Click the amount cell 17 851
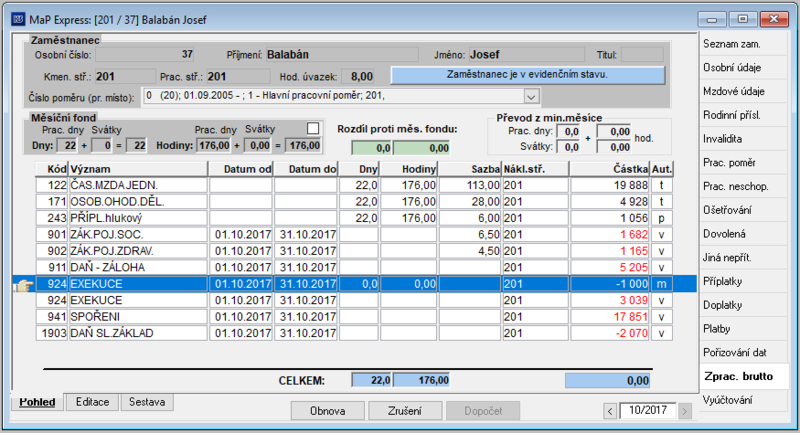The width and height of the screenshot is (800, 433). point(609,317)
